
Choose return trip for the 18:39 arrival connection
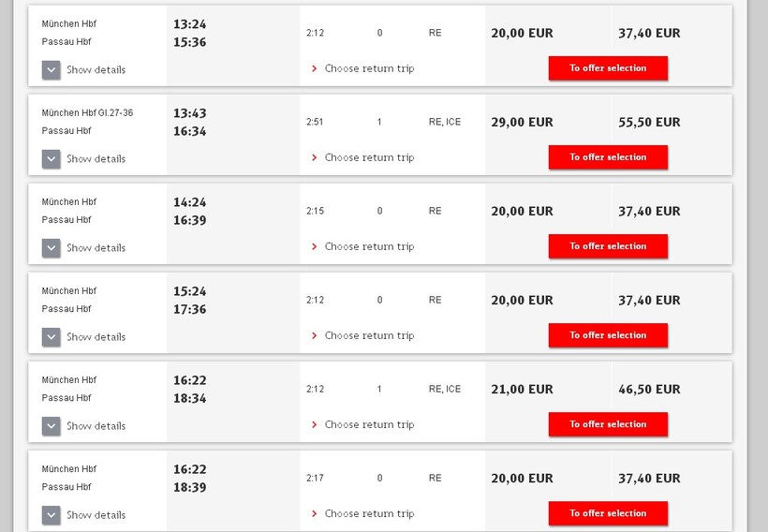coord(368,513)
